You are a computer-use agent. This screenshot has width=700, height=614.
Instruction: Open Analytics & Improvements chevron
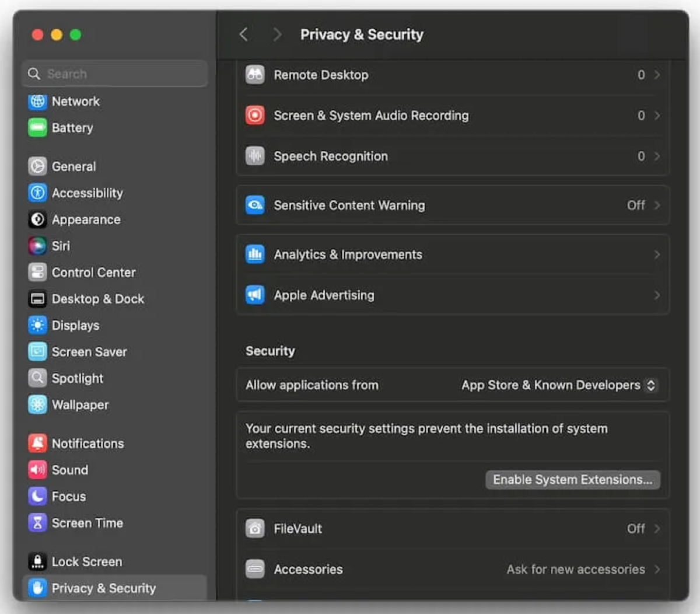coord(657,254)
